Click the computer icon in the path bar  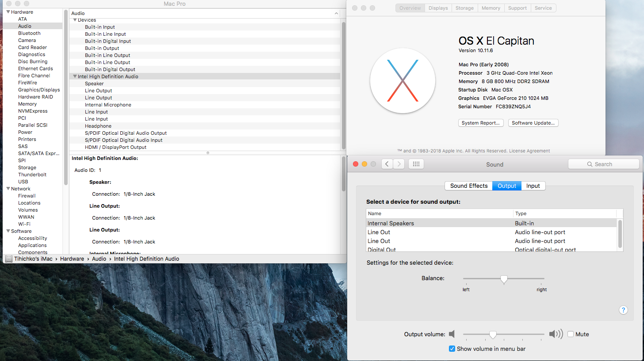click(x=9, y=259)
